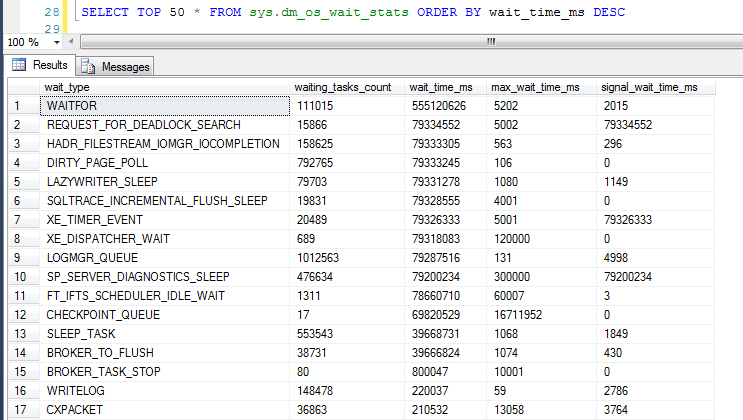Click the Results tab grid icon

[19, 66]
